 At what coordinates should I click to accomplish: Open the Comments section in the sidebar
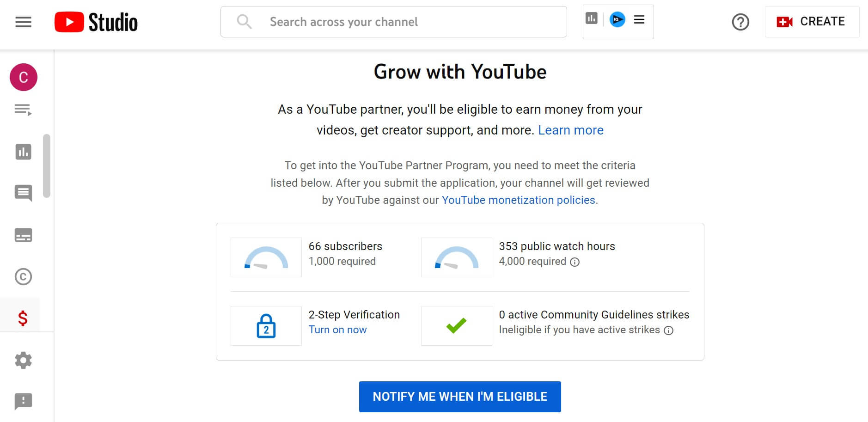click(23, 194)
